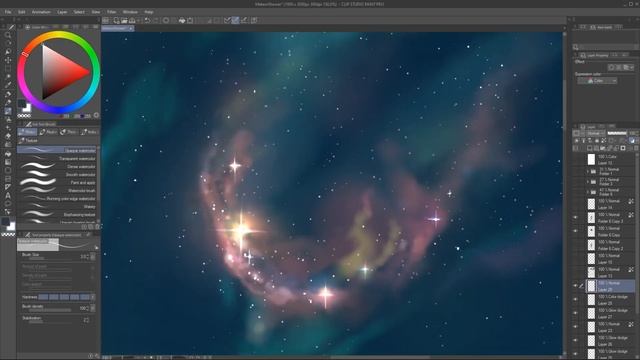Select the Balloon tool
Screen dimensions: 640x360
pos(8,204)
